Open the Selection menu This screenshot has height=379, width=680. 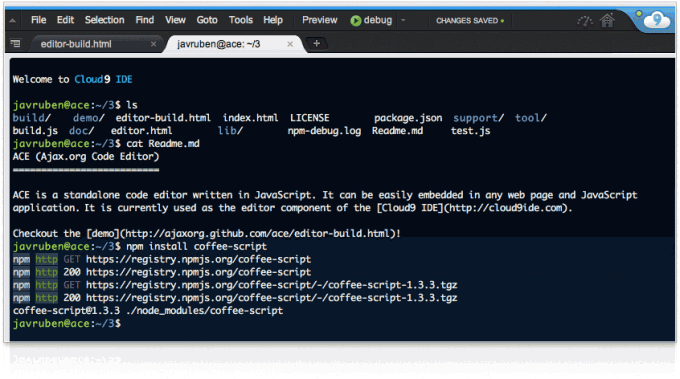(105, 20)
